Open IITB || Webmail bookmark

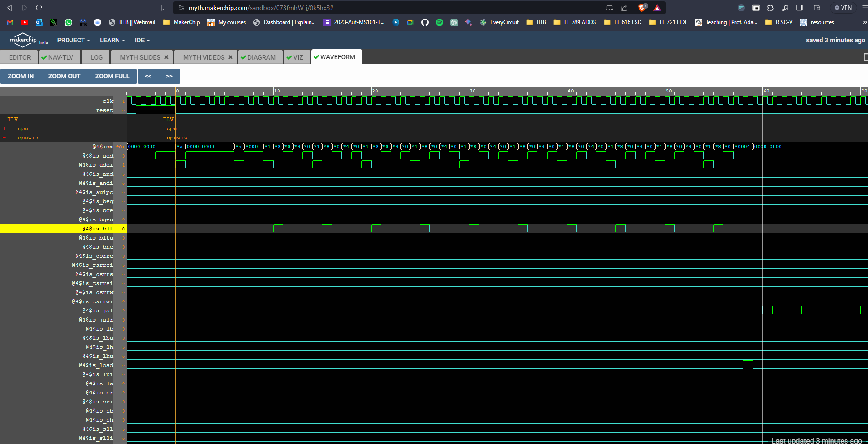click(132, 22)
